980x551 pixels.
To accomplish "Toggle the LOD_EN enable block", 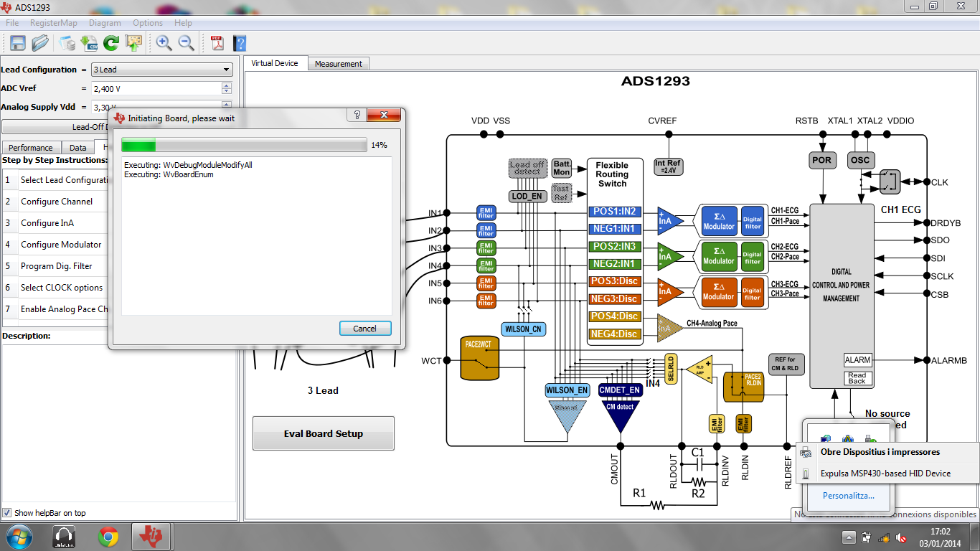I will (x=527, y=196).
